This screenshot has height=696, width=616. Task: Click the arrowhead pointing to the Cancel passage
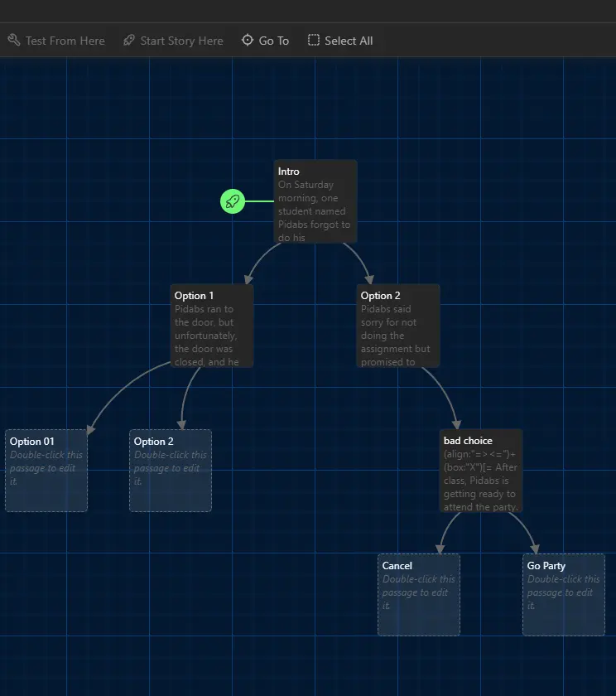tap(440, 548)
